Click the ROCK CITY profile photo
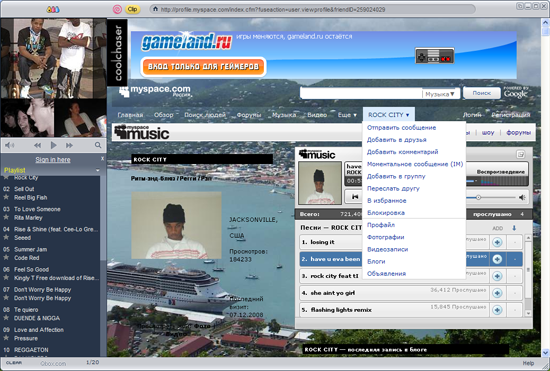 [x=176, y=225]
